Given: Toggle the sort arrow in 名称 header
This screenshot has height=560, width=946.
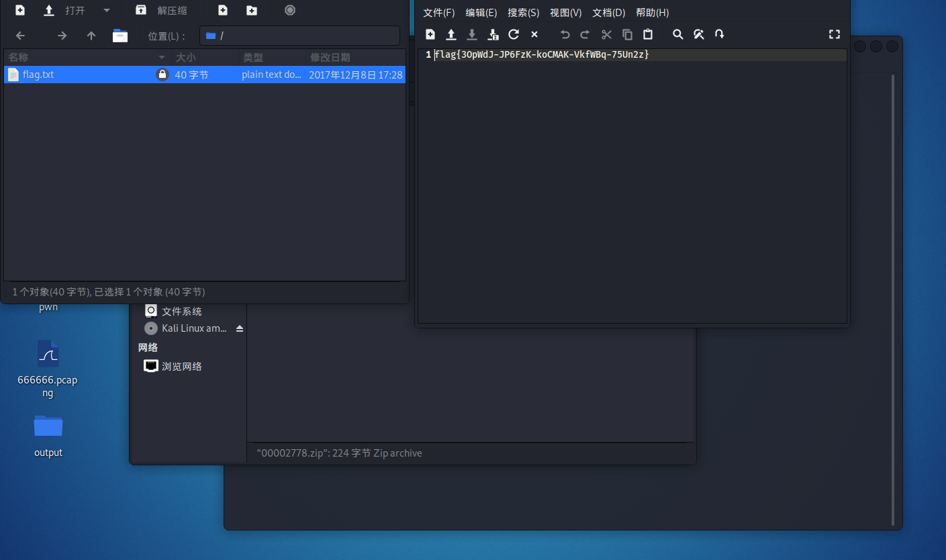Looking at the screenshot, I should [x=162, y=58].
